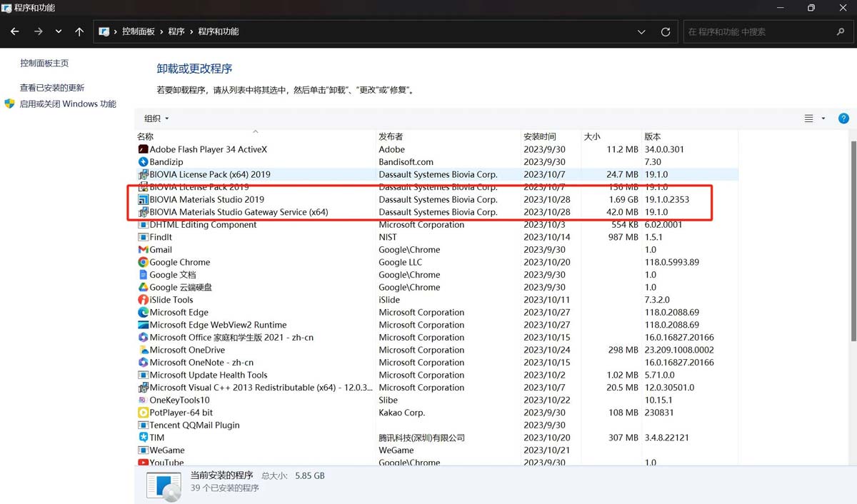This screenshot has width=857, height=504.
Task: Click the Microsoft Update Health Tools icon
Action: 143,375
